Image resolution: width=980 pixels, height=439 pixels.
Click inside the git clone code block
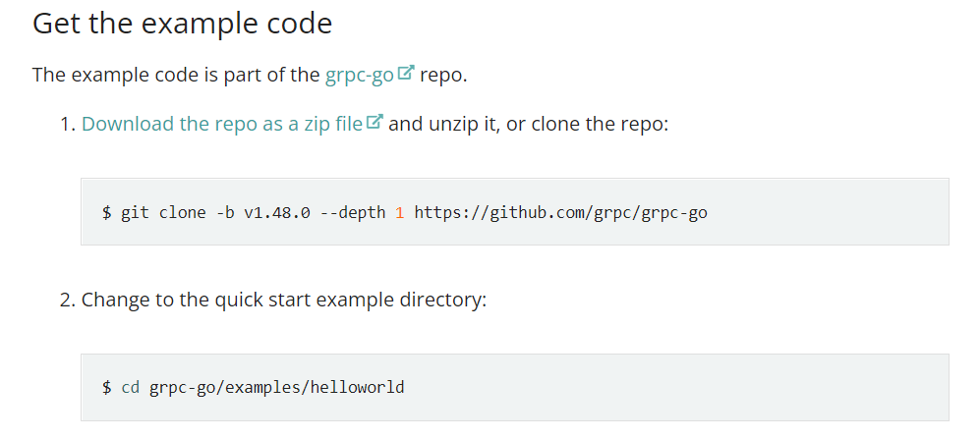coord(514,212)
